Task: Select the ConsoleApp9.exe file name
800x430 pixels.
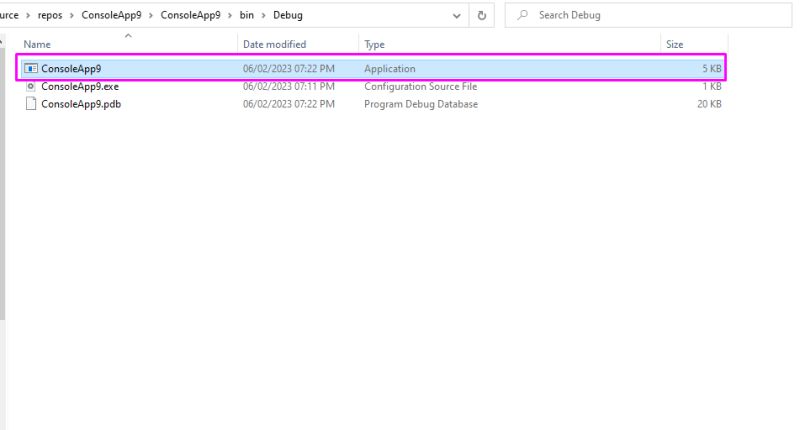Action: (80, 87)
